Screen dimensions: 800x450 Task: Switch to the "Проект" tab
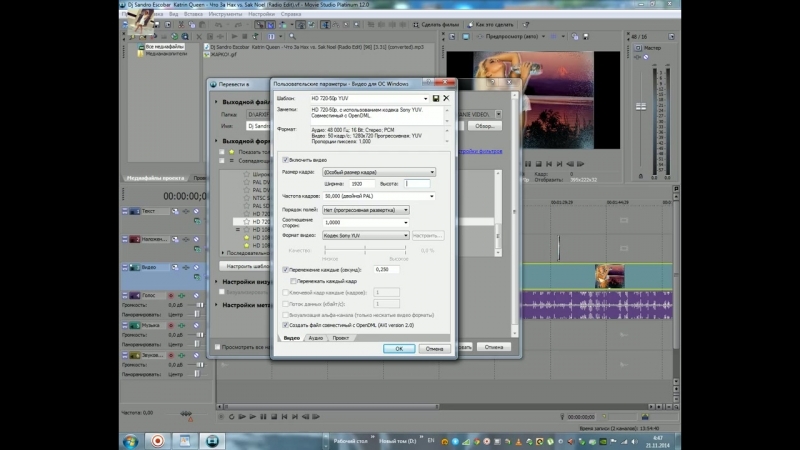341,338
